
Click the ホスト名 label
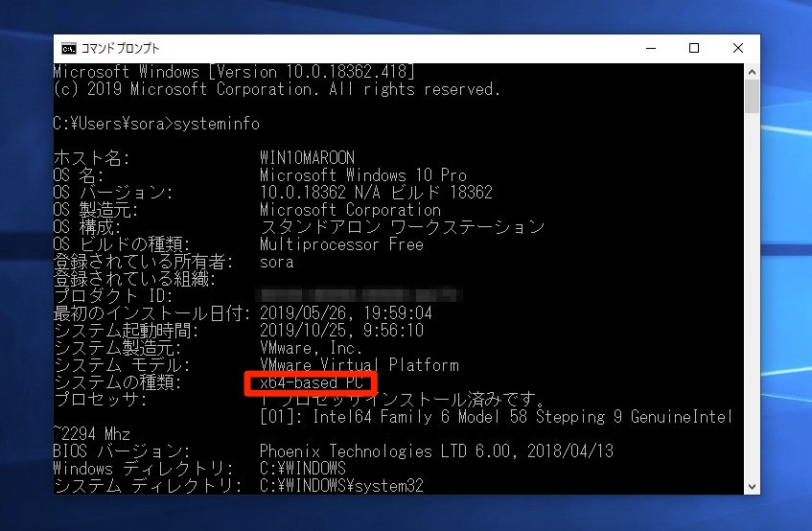92,157
